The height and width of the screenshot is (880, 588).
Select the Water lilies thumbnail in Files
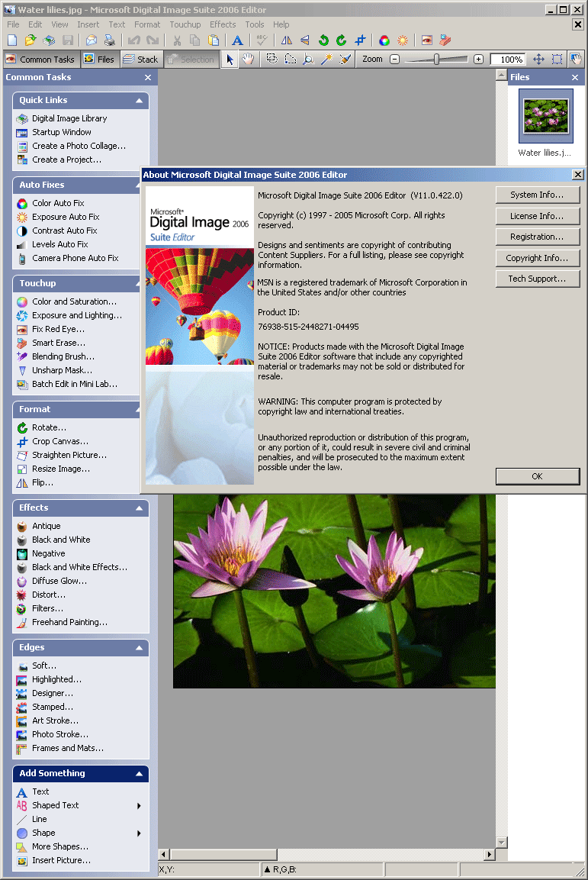pyautogui.click(x=545, y=116)
